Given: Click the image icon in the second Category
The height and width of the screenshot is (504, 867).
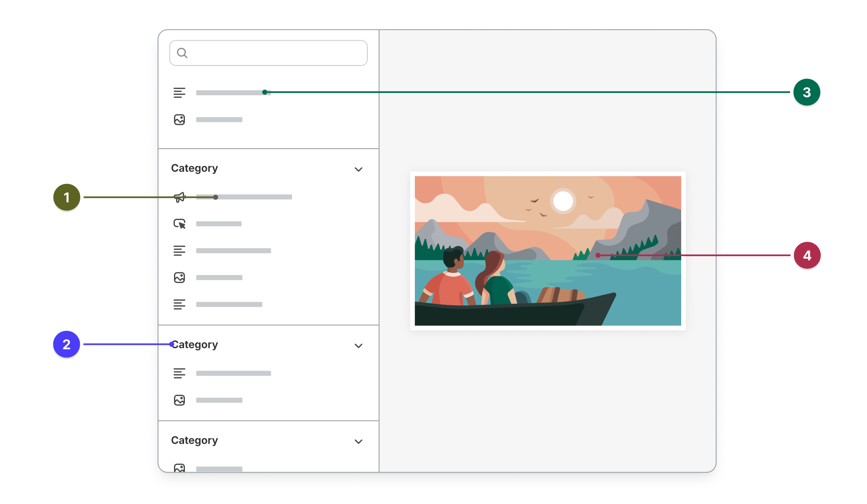Looking at the screenshot, I should click(179, 400).
